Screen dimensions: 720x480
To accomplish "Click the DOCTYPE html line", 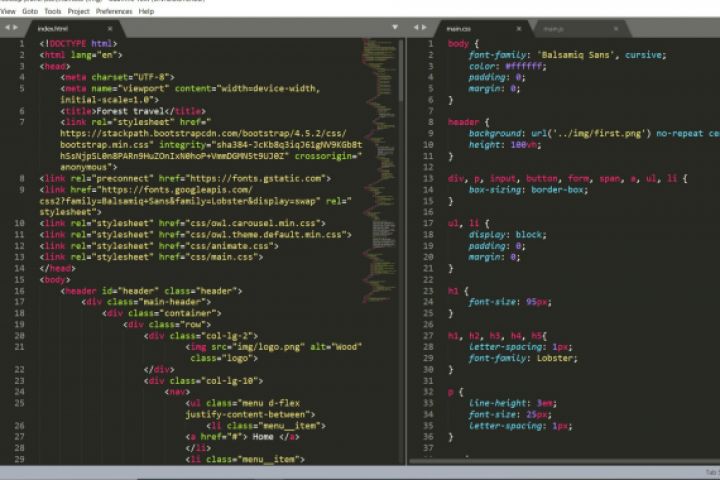I will tap(79, 44).
